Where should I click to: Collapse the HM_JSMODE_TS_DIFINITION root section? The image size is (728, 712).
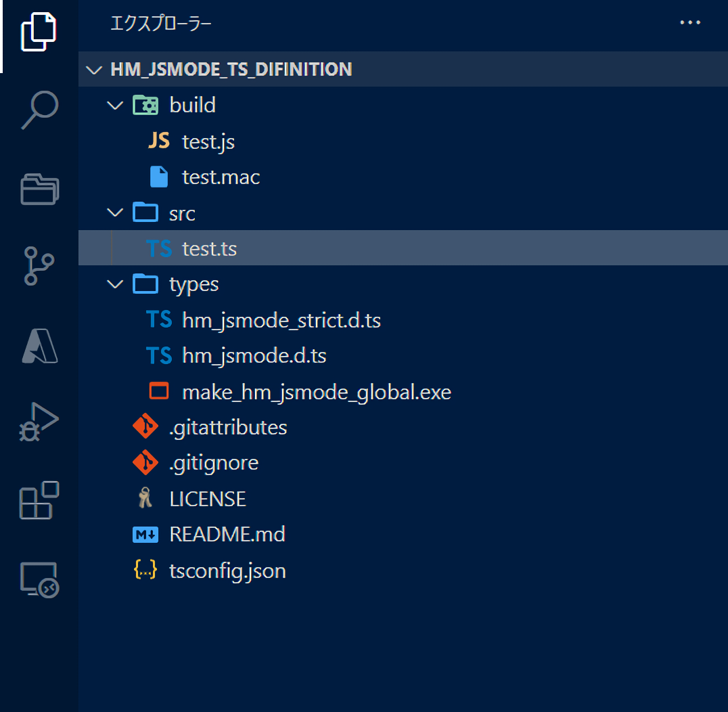point(94,70)
